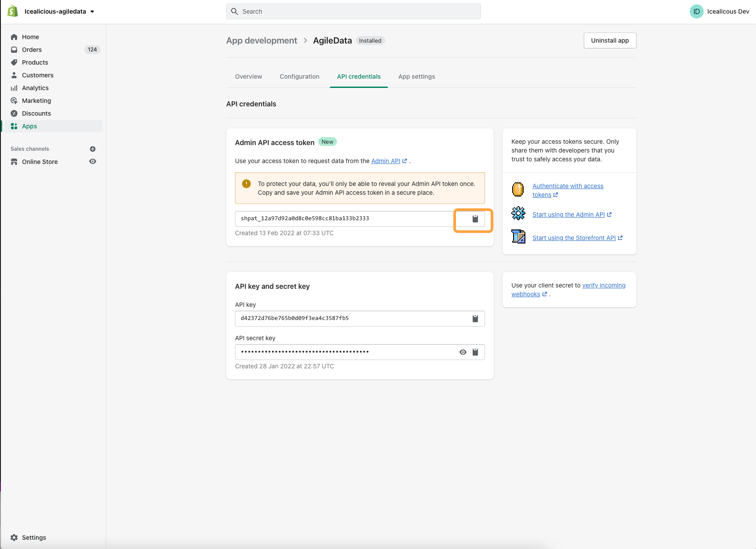Viewport: 756px width, 549px height.
Task: Switch to the Configuration tab
Action: 300,76
